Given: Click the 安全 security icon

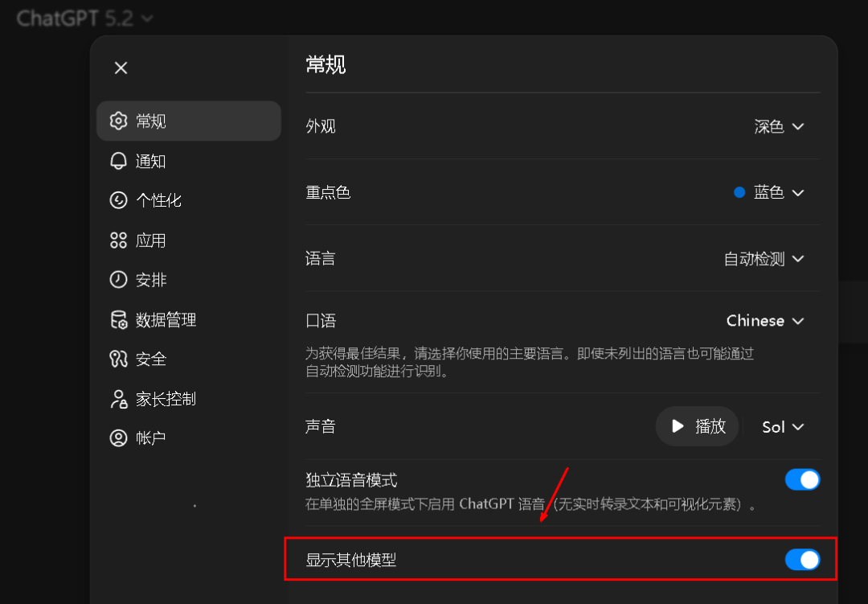Looking at the screenshot, I should pos(118,359).
